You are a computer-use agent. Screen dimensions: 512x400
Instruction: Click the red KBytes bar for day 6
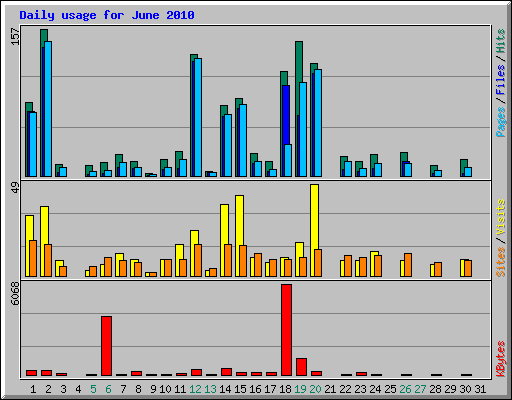107,346
